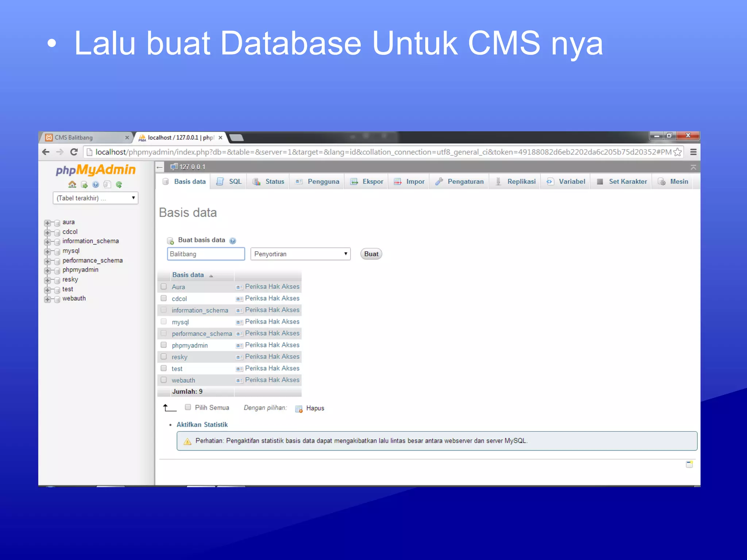Reload the page with browser refresh
747x560 pixels.
(74, 152)
